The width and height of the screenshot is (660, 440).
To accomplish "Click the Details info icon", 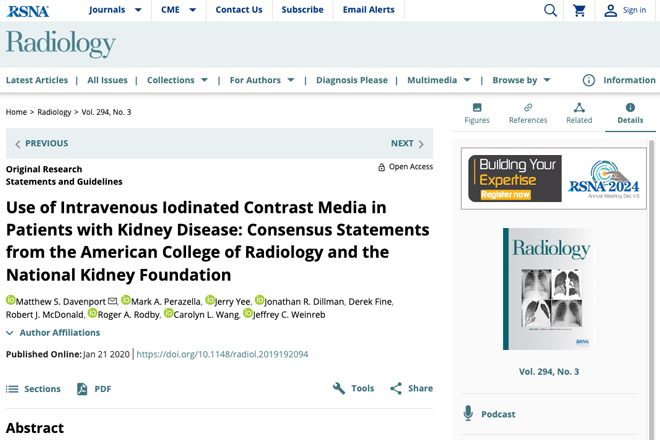I will (x=630, y=107).
